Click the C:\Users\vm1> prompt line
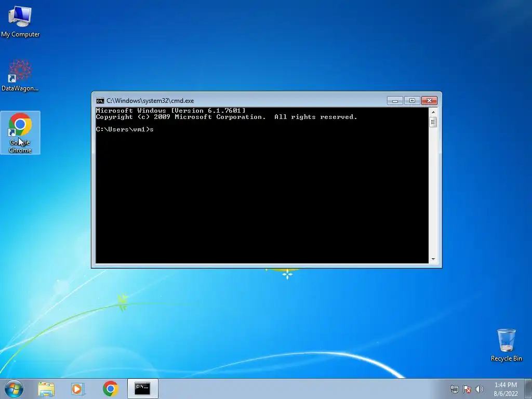Viewport: 532px width, 399px height. click(125, 129)
